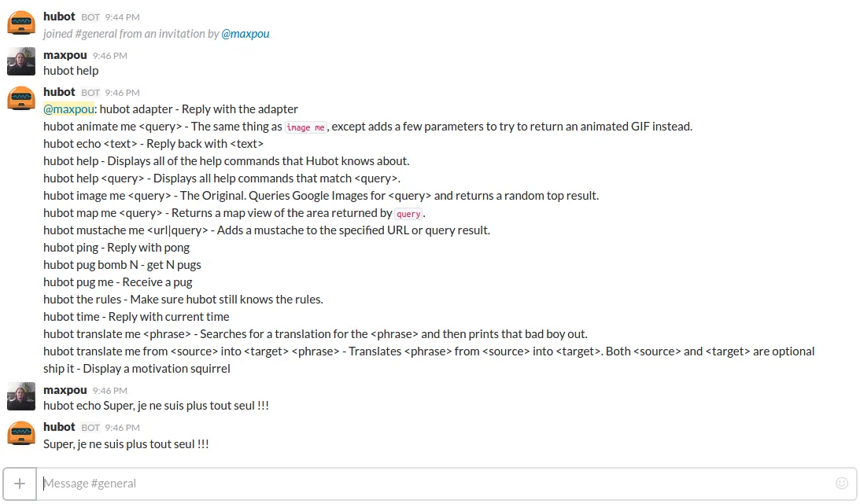Click the plus attachment button beside message box
The height and width of the screenshot is (504, 860).
pyautogui.click(x=20, y=484)
